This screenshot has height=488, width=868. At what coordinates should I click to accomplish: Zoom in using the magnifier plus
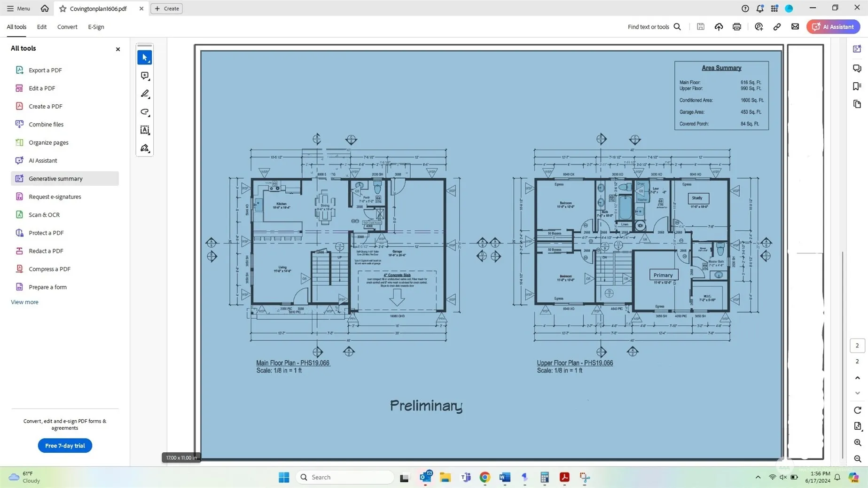tap(857, 442)
